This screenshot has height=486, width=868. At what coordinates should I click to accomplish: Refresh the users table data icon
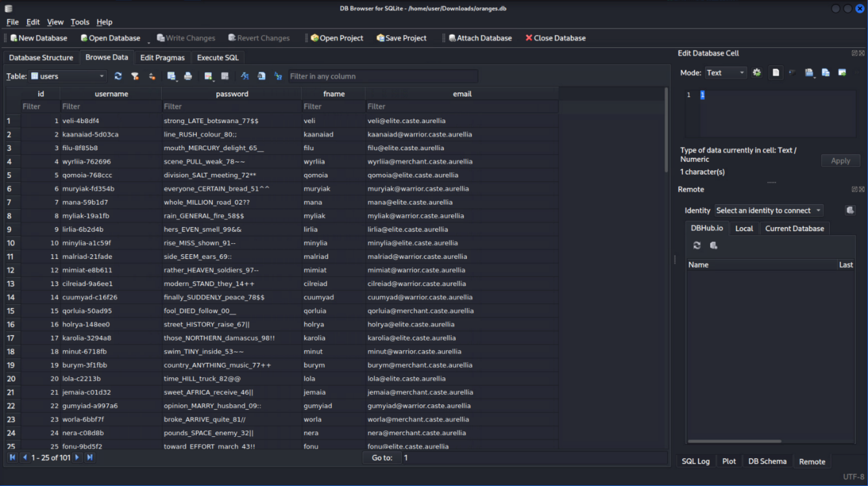click(x=118, y=76)
